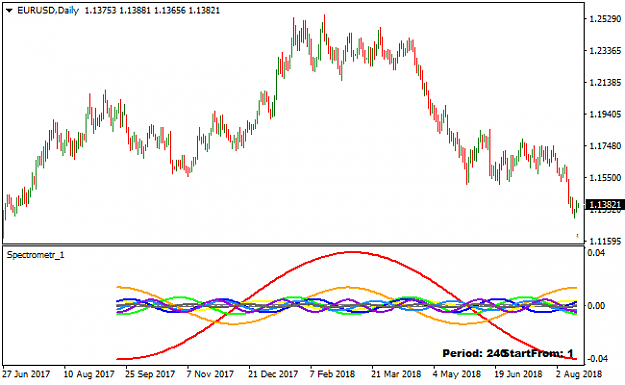Click the 1.19405 price axis label
The image size is (625, 385).
point(605,114)
